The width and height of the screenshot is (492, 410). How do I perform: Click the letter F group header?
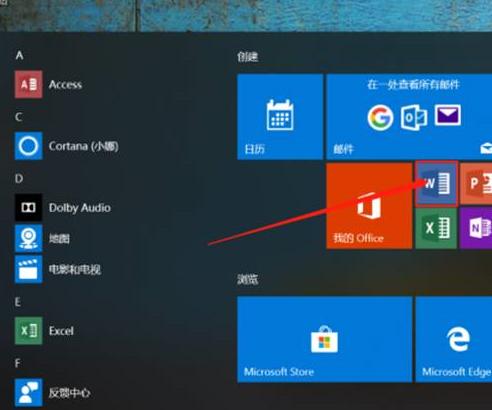18,363
